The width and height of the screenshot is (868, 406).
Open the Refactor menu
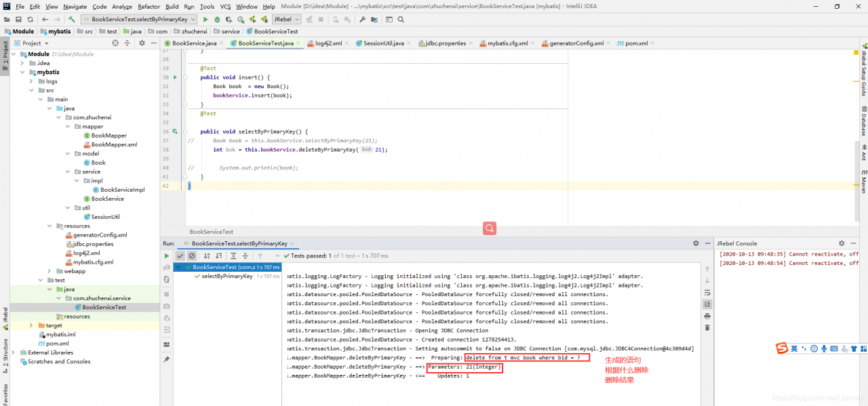click(149, 6)
